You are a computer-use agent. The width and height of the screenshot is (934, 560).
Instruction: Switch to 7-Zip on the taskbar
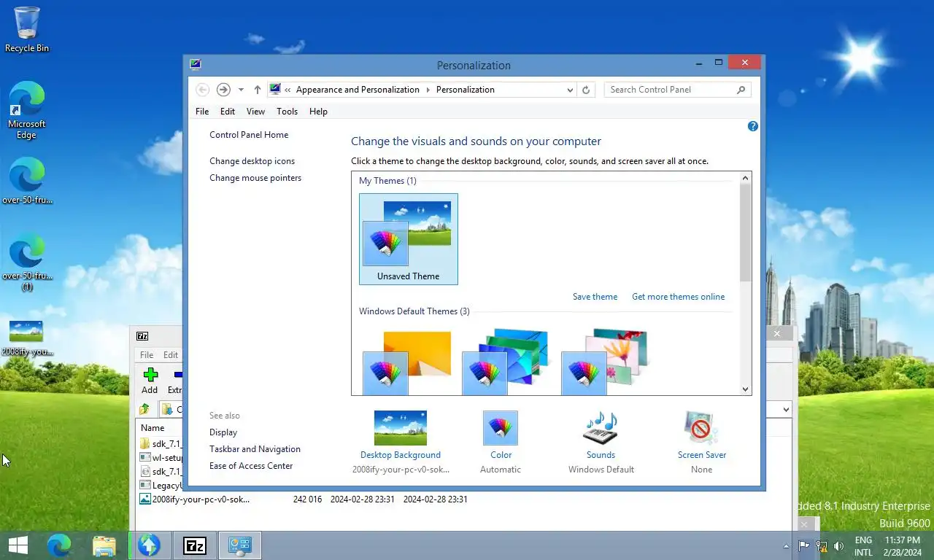click(x=195, y=545)
